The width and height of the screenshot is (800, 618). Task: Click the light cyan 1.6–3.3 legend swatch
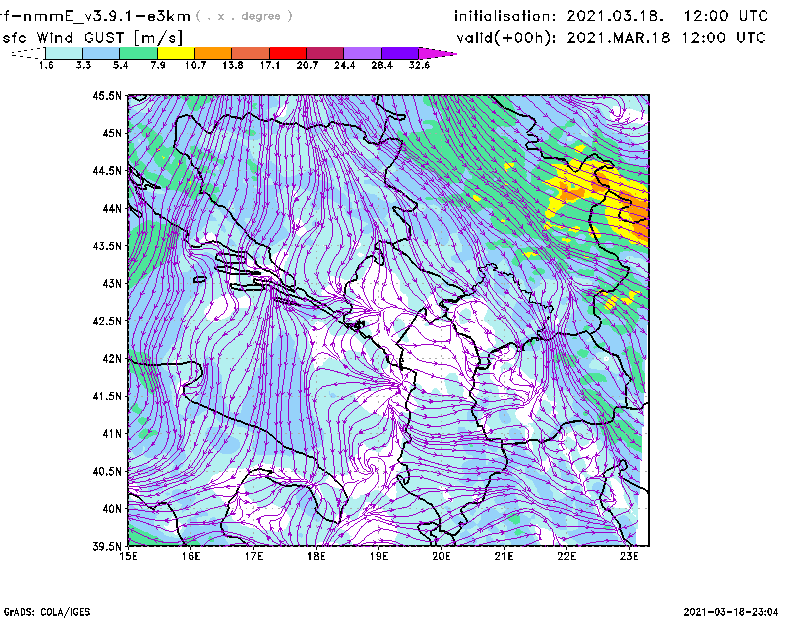[x=64, y=53]
